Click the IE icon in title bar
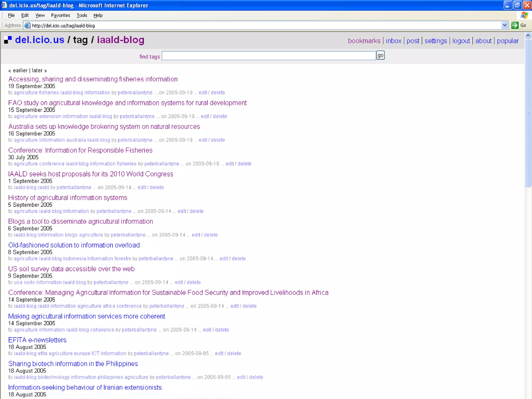This screenshot has height=399, width=532. (x=4, y=5)
